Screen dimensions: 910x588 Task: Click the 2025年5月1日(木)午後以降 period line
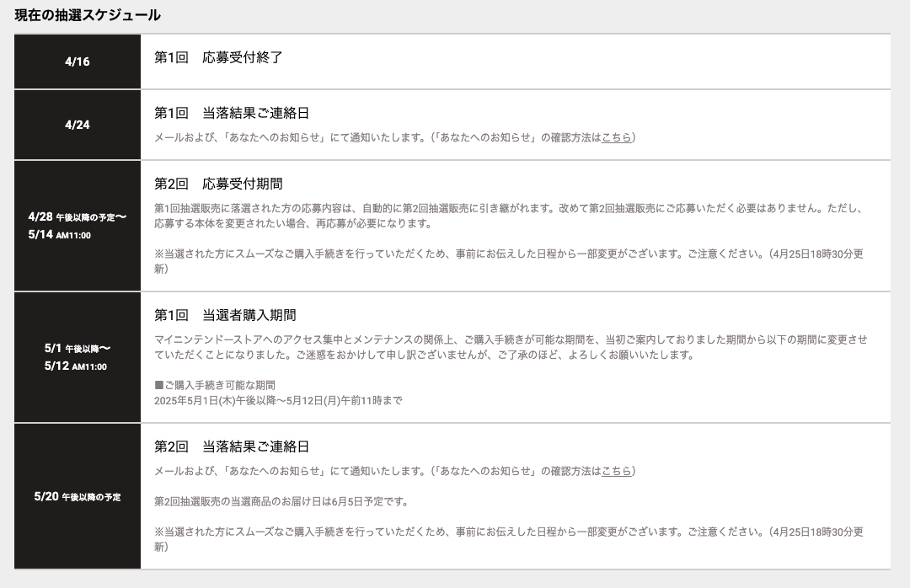278,400
